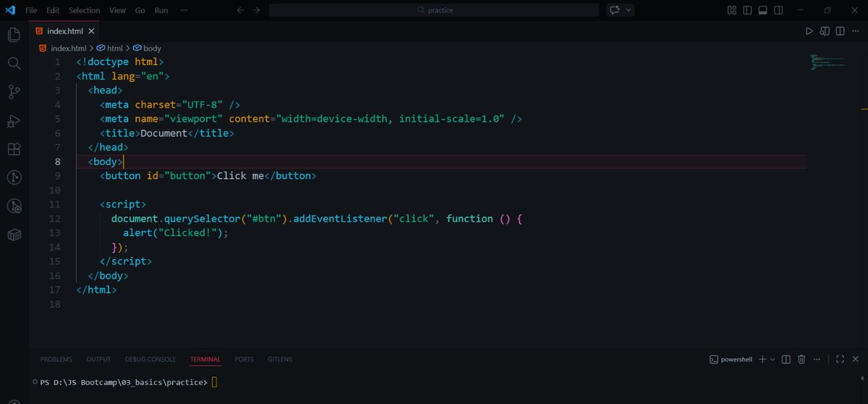Open the Run and Debug view

(x=14, y=120)
